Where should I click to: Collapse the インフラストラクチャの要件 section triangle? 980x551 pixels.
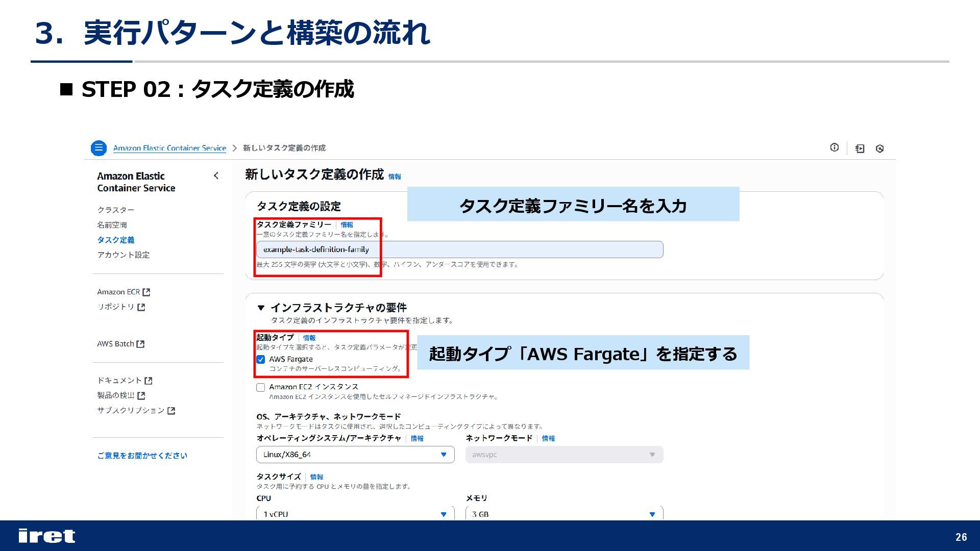[261, 308]
